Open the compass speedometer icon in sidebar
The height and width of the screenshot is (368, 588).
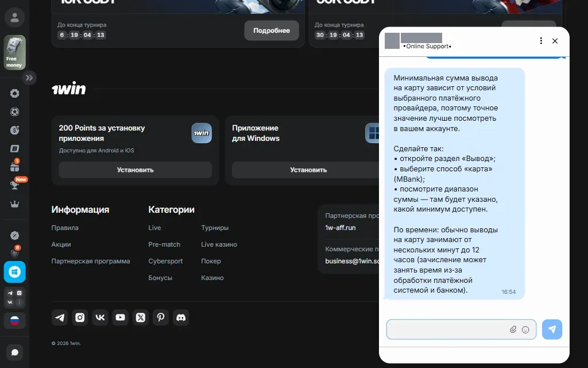point(14,235)
